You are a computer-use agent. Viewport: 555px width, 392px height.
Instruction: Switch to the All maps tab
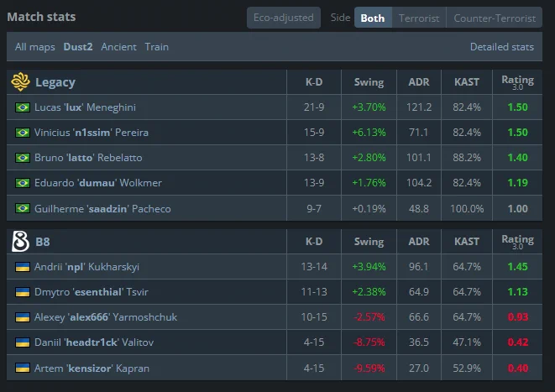pyautogui.click(x=35, y=47)
